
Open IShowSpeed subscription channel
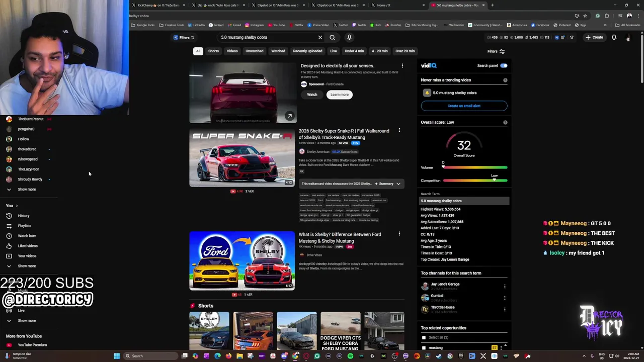[28, 159]
